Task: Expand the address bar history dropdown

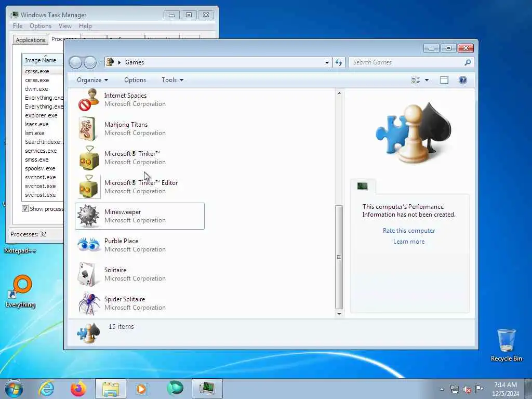Action: (327, 62)
